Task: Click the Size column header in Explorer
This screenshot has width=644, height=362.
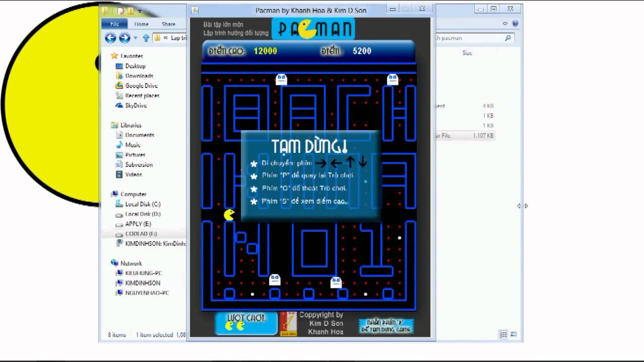Action: pos(467,53)
